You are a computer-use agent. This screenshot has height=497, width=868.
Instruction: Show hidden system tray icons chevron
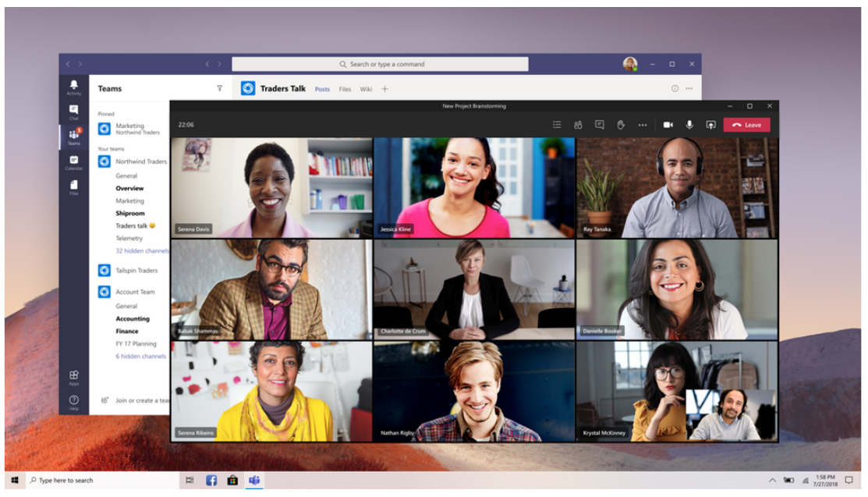pyautogui.click(x=772, y=480)
